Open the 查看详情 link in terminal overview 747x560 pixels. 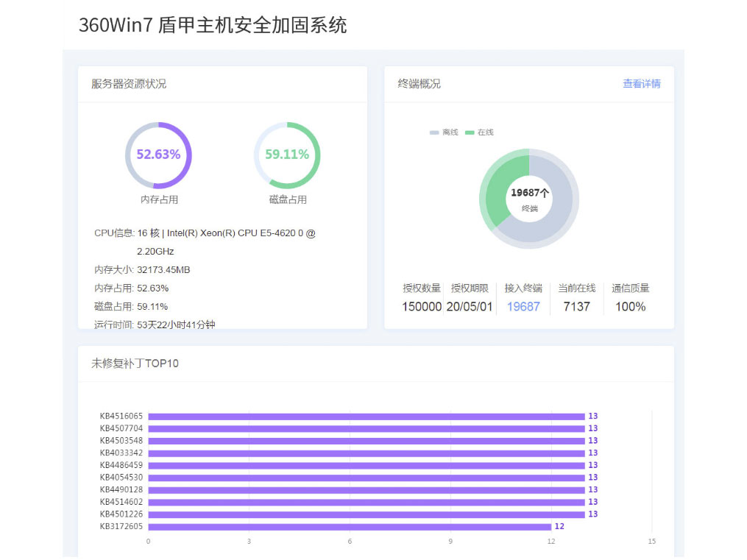(641, 84)
